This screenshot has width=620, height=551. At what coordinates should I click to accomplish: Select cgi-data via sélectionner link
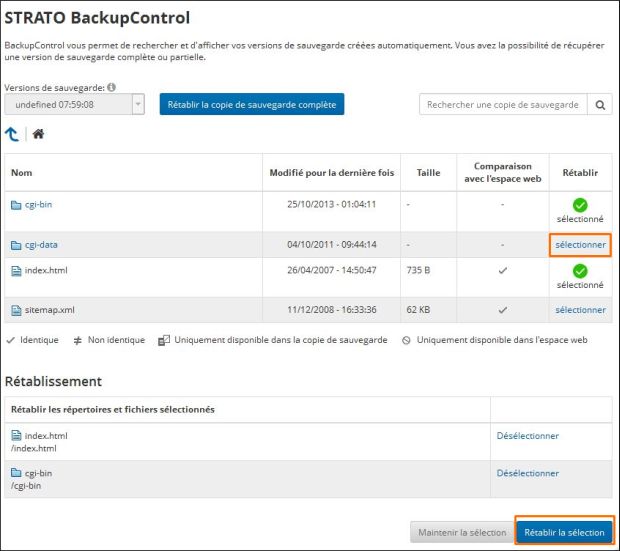point(580,245)
